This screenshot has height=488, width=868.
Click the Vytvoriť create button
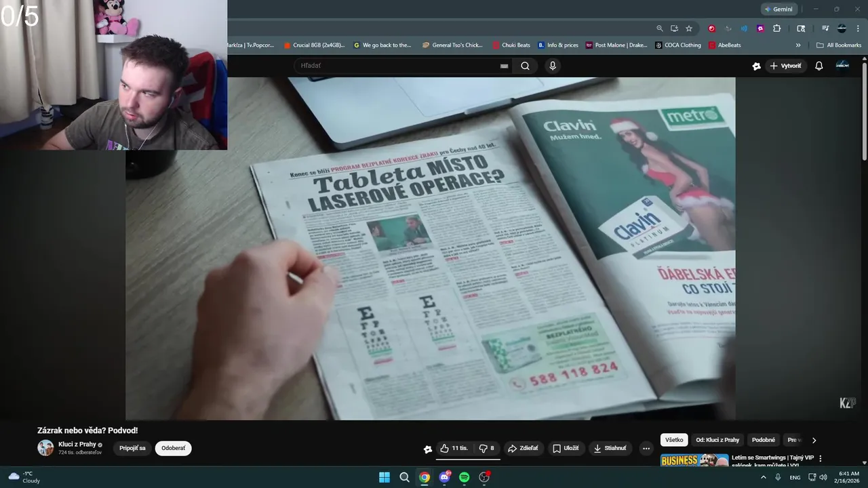785,66
